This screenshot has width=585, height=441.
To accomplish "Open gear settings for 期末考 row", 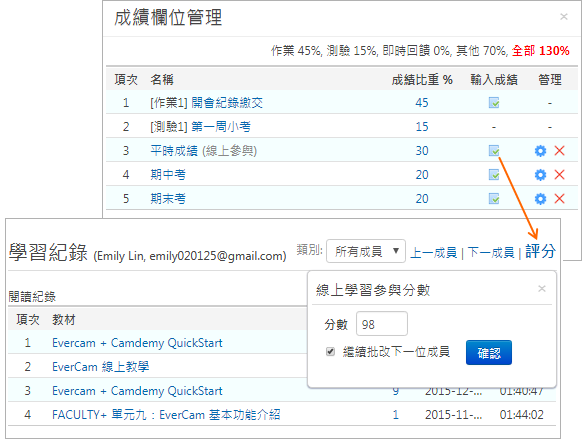I will point(540,198).
